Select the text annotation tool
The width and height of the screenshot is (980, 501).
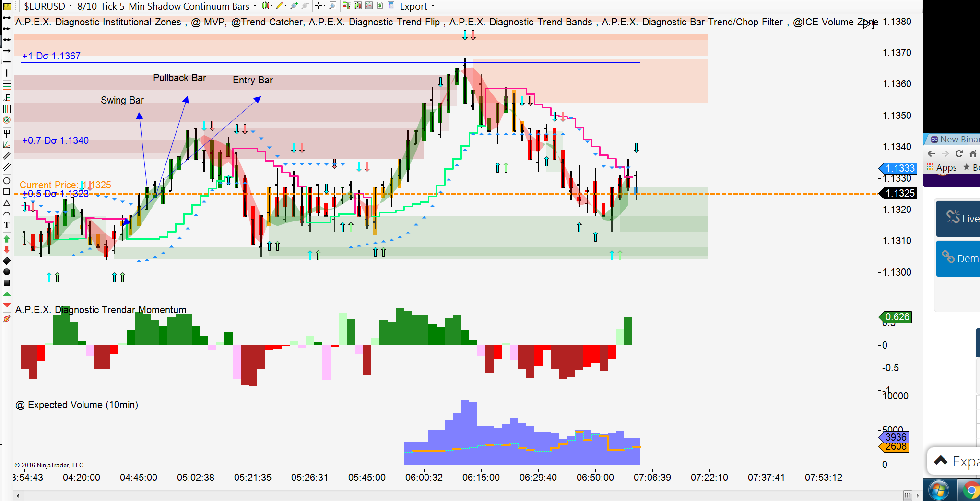pyautogui.click(x=7, y=225)
